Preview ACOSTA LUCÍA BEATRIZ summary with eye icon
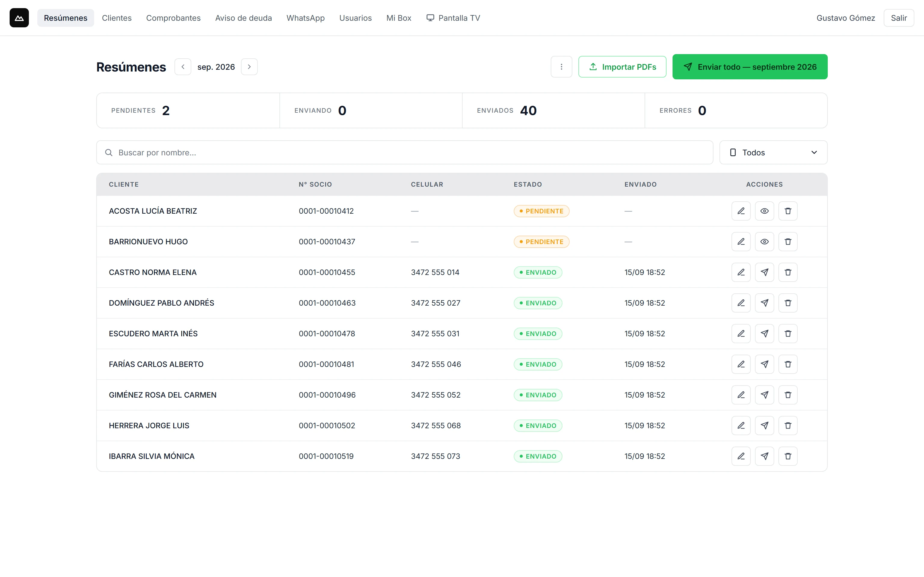The image size is (924, 577). point(764,211)
